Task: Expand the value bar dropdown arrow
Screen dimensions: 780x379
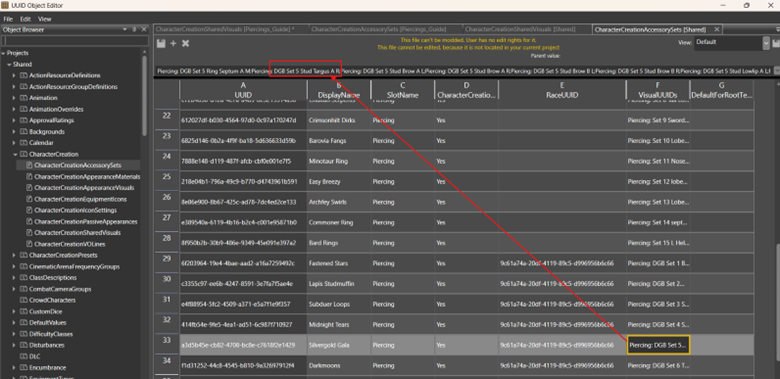Action: point(777,71)
